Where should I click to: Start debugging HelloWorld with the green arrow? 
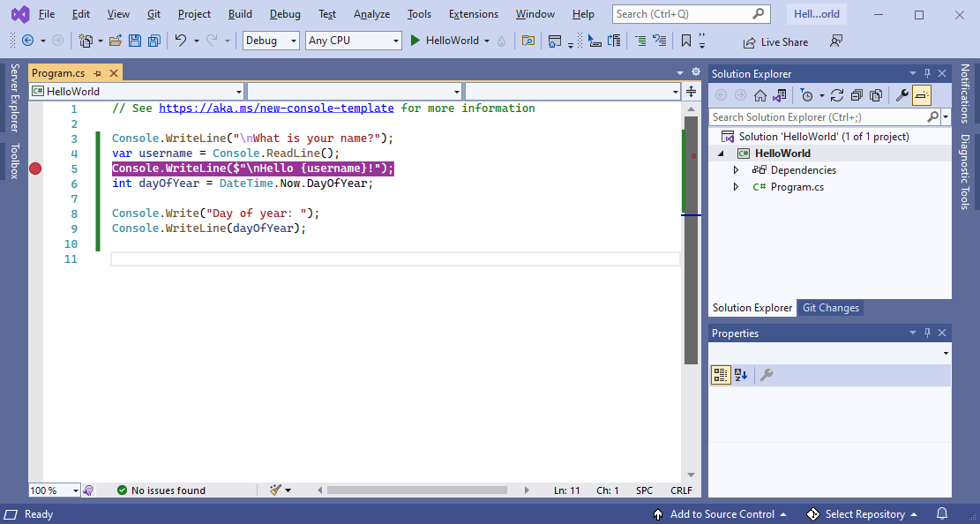pyautogui.click(x=413, y=41)
